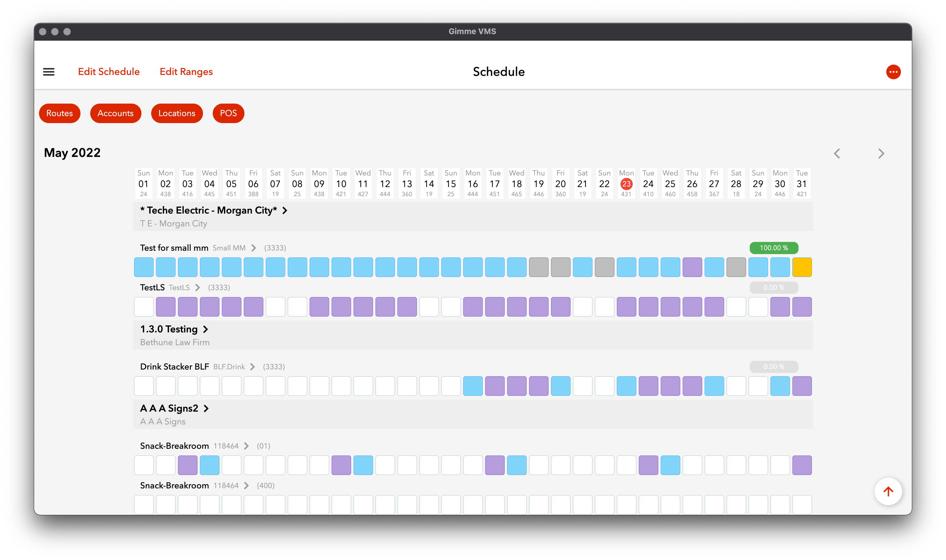Open Drink Stacker BLF details chevron
Viewport: 946px width, 560px height.
point(252,367)
